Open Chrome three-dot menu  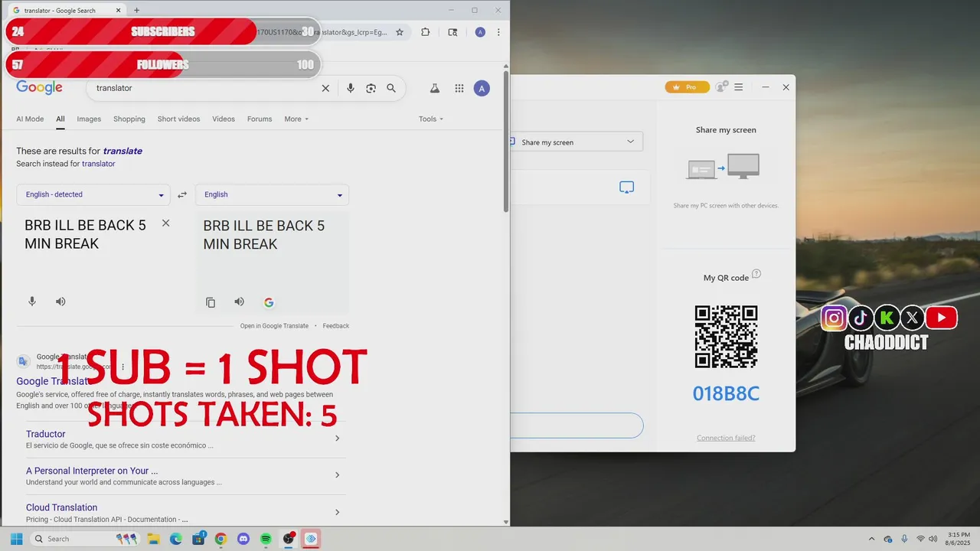point(498,32)
